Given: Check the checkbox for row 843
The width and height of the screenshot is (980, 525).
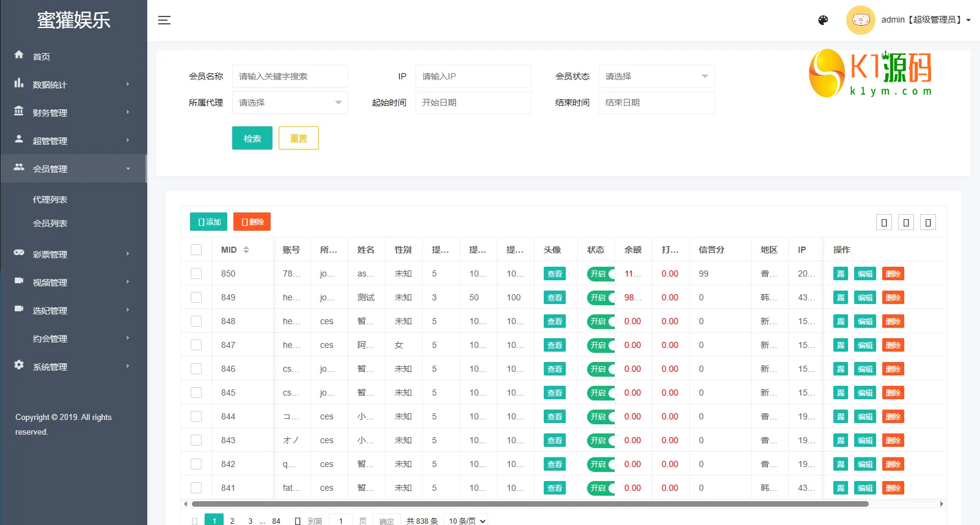Looking at the screenshot, I should tap(196, 440).
